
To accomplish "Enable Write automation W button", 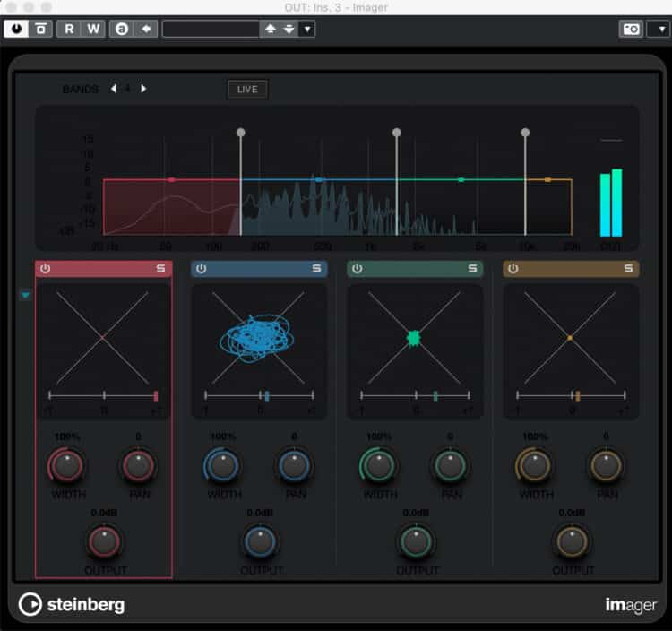I will tap(93, 30).
